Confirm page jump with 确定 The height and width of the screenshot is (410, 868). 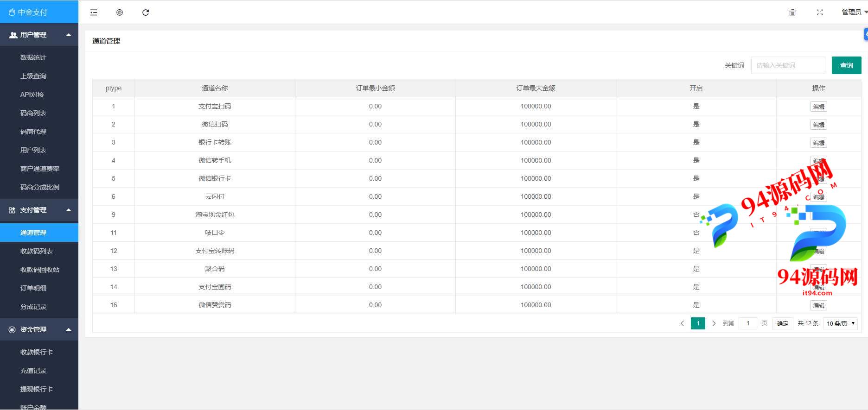tap(783, 323)
